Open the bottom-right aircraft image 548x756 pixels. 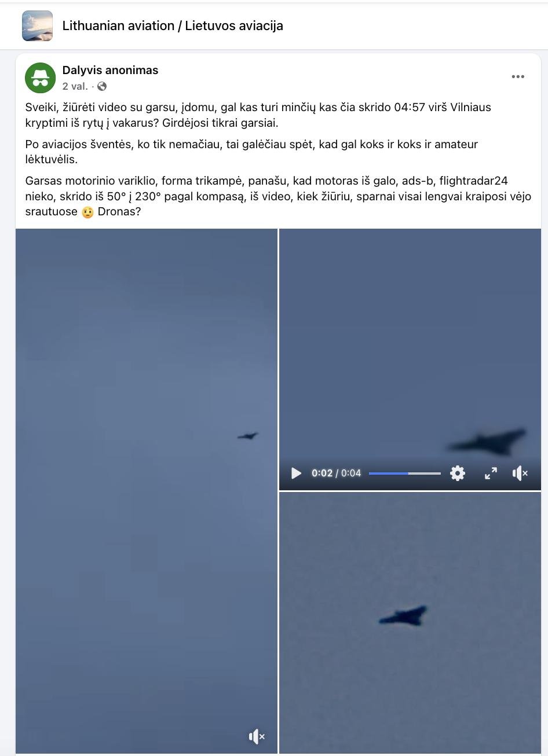(x=410, y=622)
